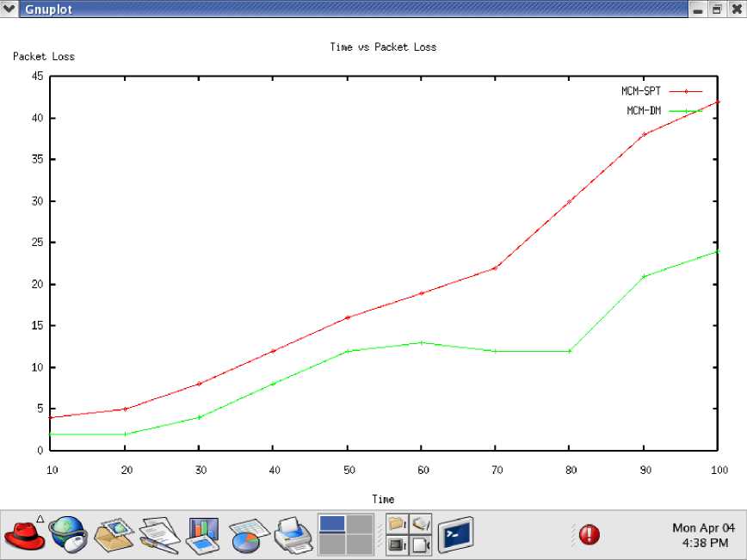Click the bottom-right document window button

421,545
